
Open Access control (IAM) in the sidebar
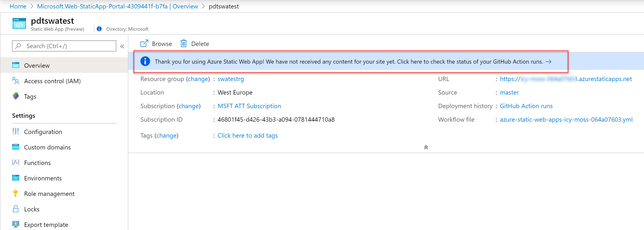[52, 81]
